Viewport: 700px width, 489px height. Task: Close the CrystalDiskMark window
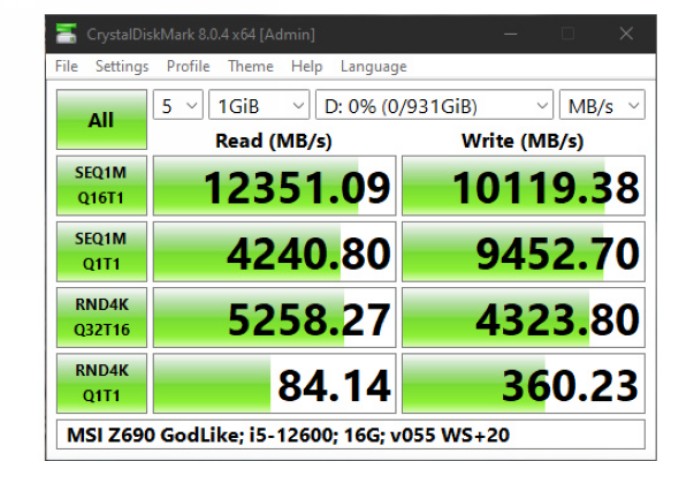coord(626,34)
